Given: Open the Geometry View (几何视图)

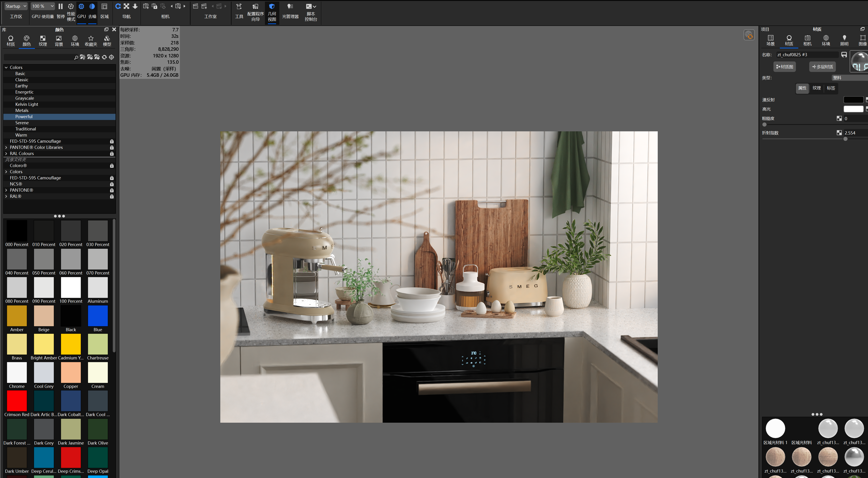Looking at the screenshot, I should coord(272,7).
